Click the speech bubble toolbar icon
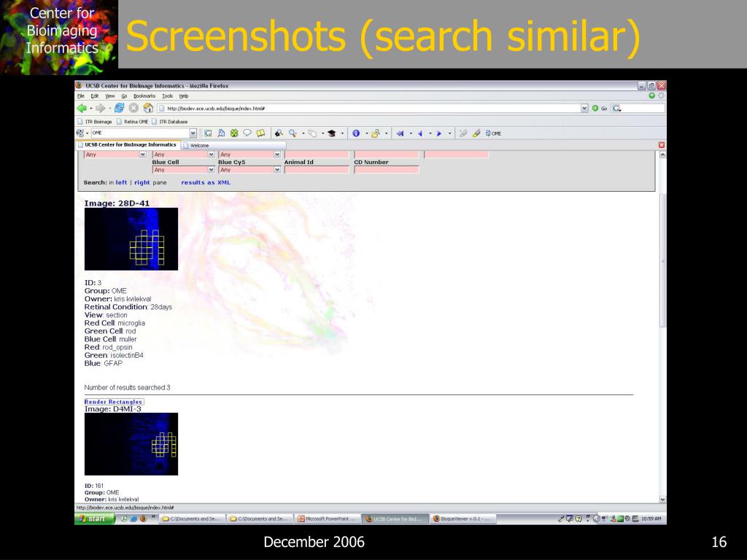 coord(247,133)
